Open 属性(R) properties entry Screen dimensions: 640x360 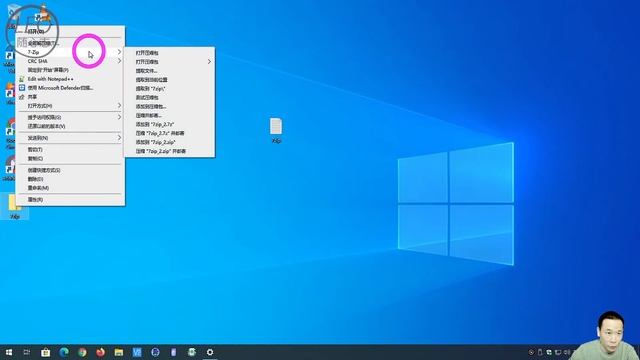(x=70, y=200)
